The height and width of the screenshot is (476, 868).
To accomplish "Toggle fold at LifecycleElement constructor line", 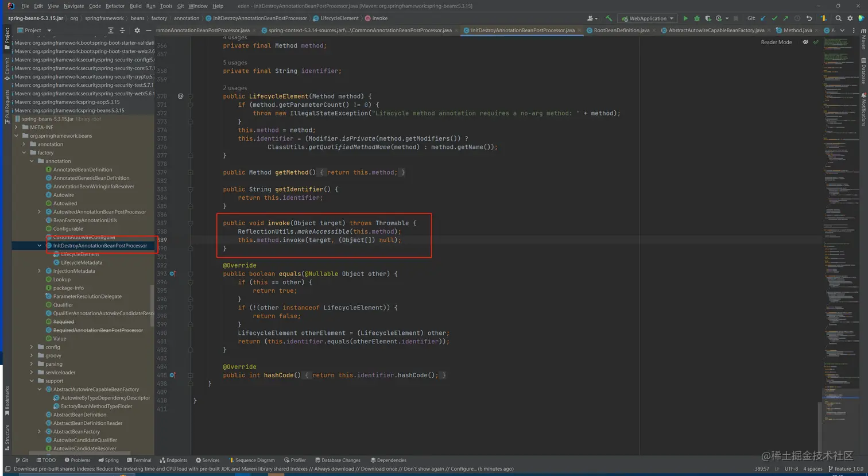I will point(191,96).
